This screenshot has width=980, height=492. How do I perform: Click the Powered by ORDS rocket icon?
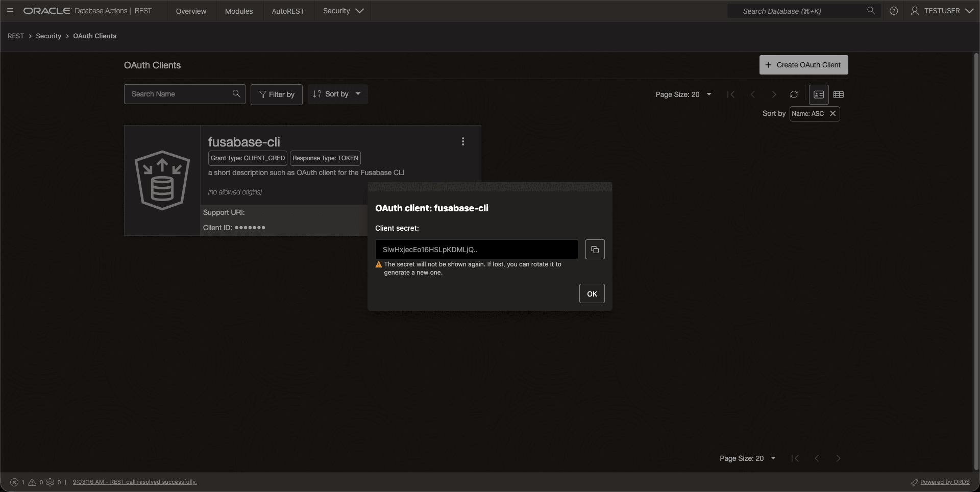914,482
